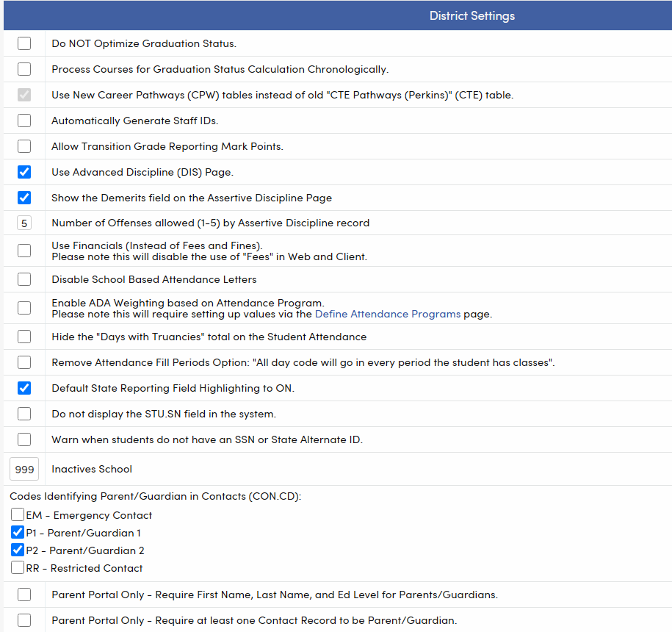This screenshot has width=672, height=632.
Task: Enable ADA Weighting based on Attendance Program
Action: pyautogui.click(x=24, y=308)
